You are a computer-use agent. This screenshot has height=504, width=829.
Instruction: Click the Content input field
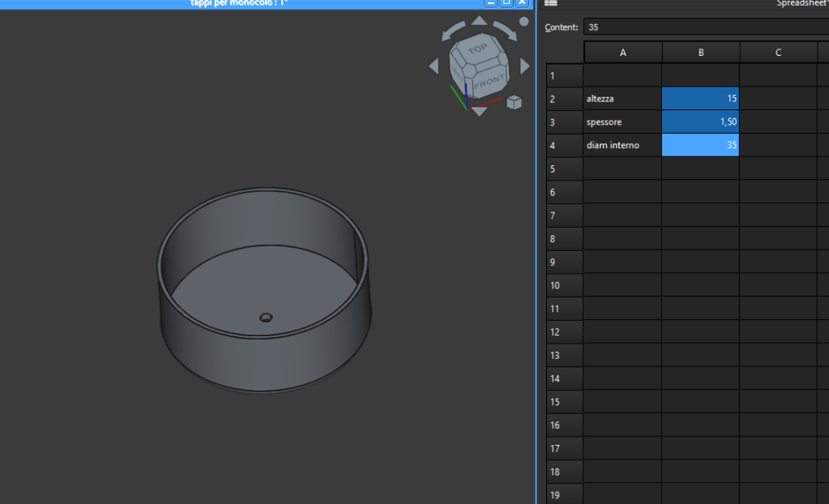(x=705, y=27)
